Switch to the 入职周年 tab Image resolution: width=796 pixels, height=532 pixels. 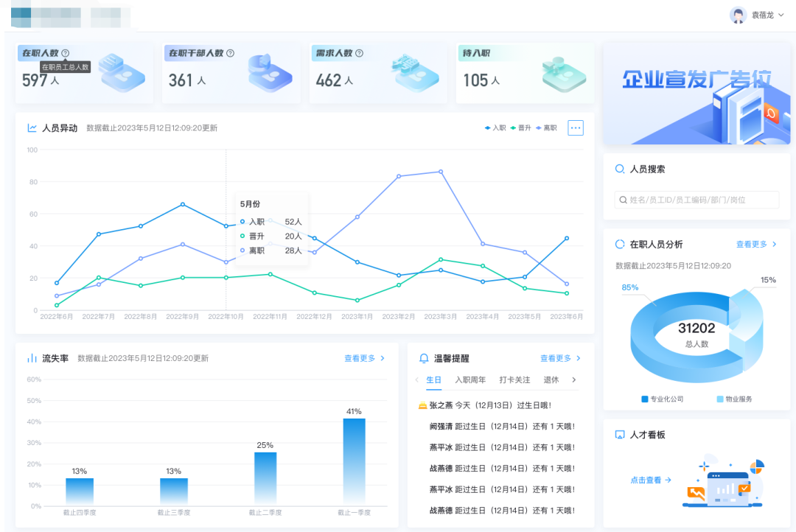point(470,379)
